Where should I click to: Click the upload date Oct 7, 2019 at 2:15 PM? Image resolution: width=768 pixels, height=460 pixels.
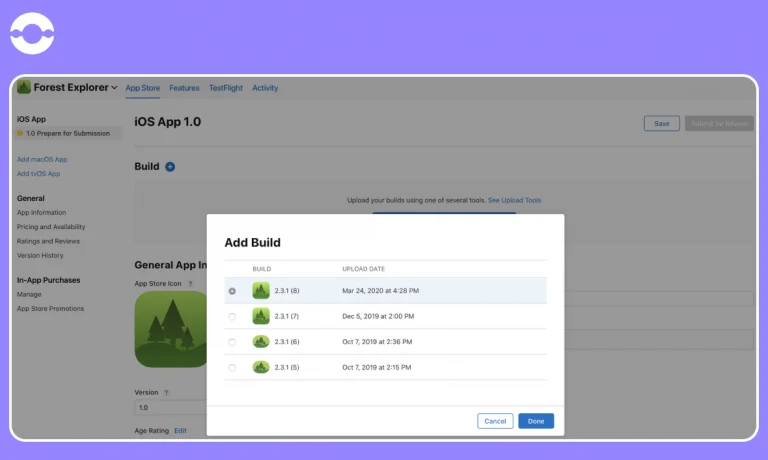point(377,367)
